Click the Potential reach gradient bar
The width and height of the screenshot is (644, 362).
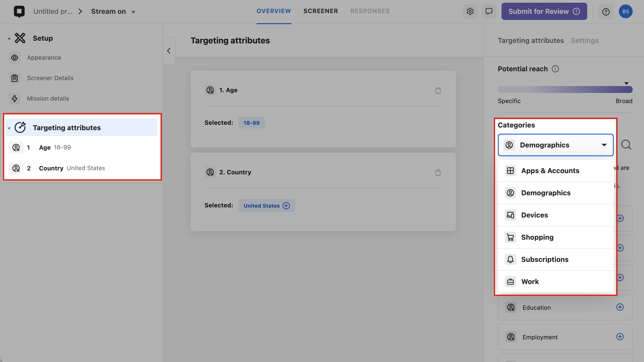click(565, 89)
